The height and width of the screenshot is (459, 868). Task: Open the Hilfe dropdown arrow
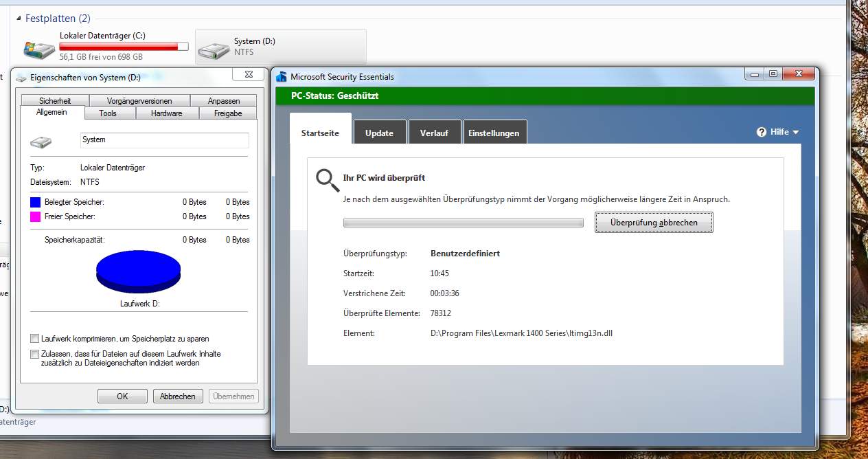pyautogui.click(x=796, y=132)
